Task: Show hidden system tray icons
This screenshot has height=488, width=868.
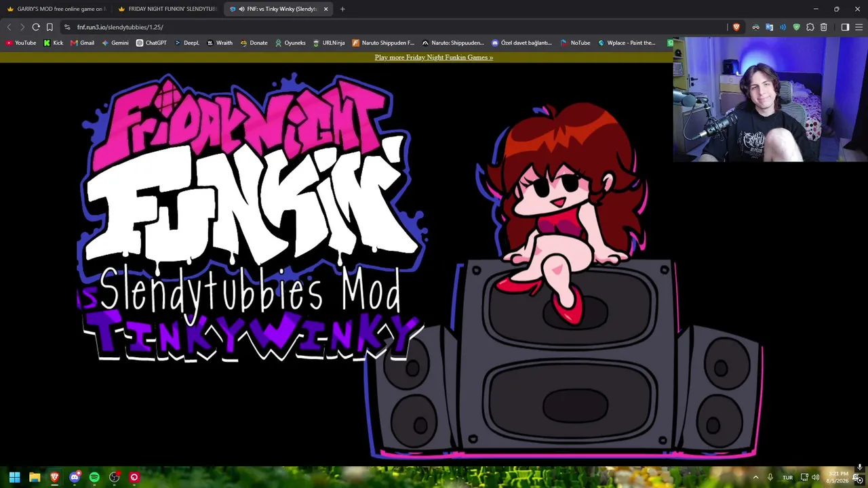Action: point(755,477)
